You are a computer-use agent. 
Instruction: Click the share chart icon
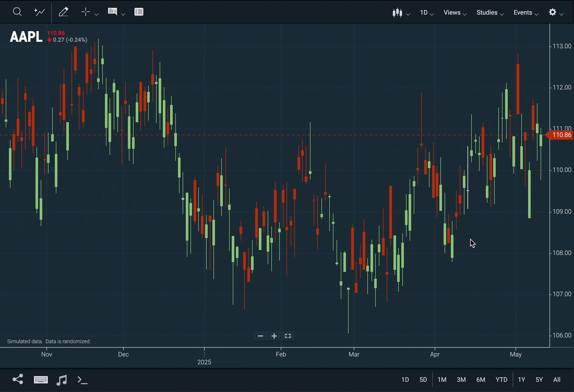click(x=18, y=379)
